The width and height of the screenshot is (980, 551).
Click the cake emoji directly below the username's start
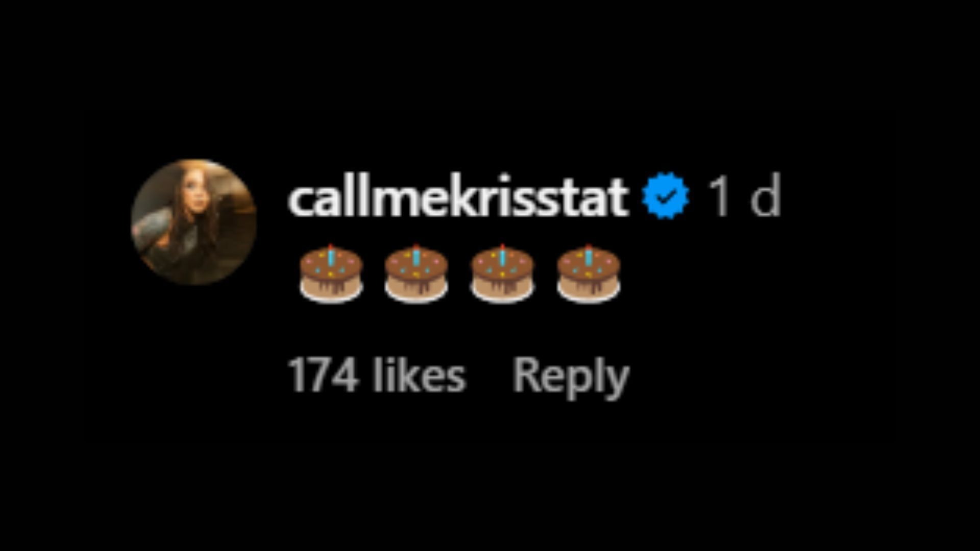331,274
